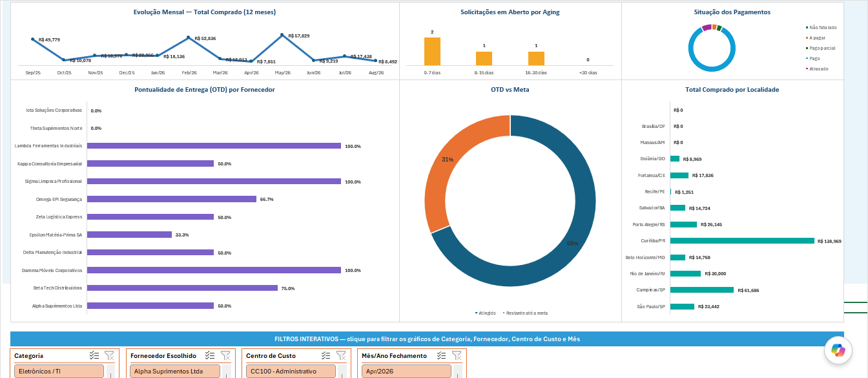Viewport: 868px width, 378px height.
Task: Click the Mês/Ano Fechamento slicer header label
Action: click(394, 356)
